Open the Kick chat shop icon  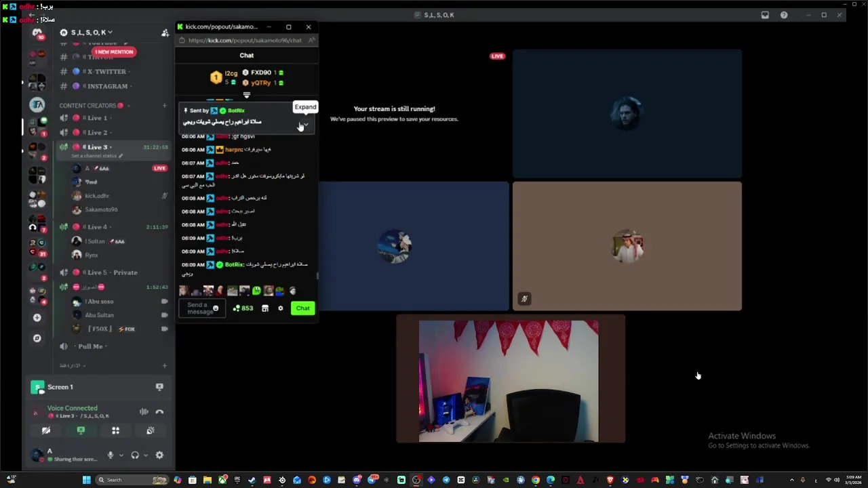(x=265, y=308)
